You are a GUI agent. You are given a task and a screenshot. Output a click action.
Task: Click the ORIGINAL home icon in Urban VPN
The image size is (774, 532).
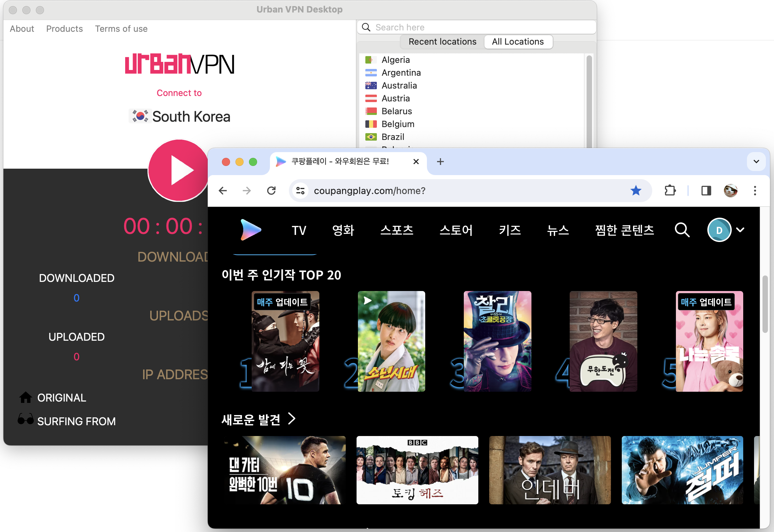click(x=25, y=397)
